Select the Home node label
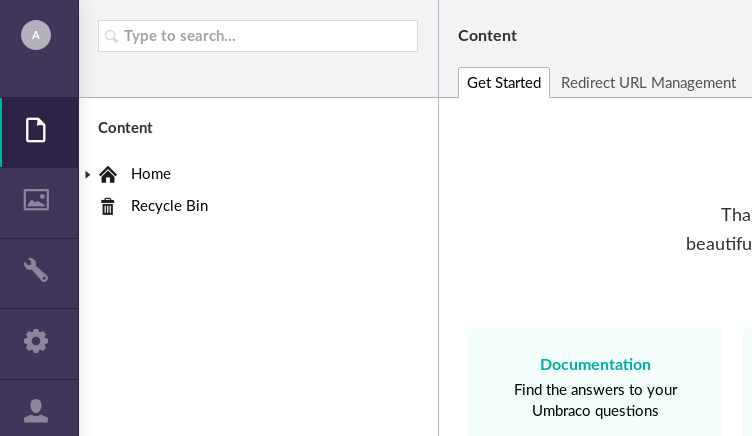 (x=151, y=174)
